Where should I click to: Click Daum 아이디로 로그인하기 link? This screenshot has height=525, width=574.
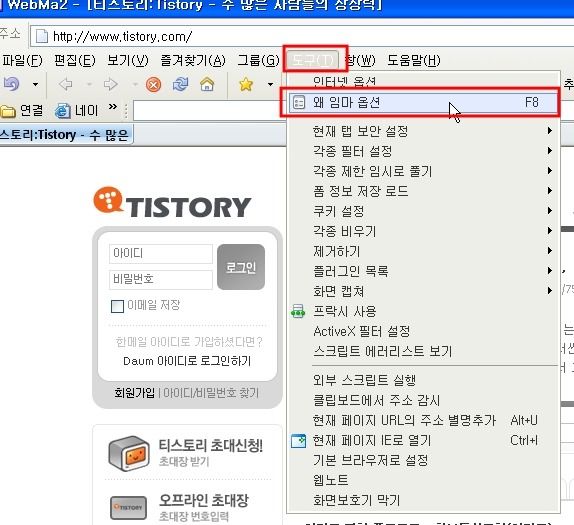pyautogui.click(x=187, y=361)
